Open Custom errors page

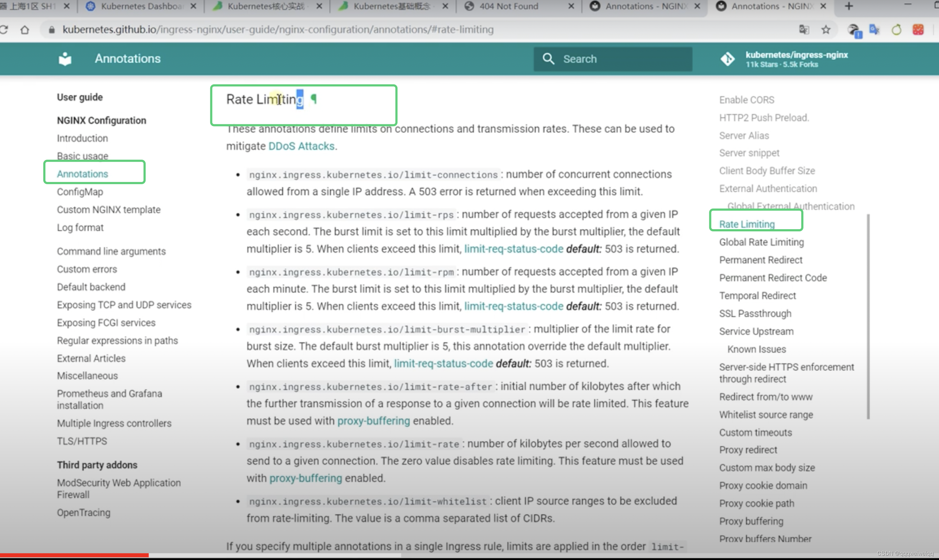pos(87,269)
